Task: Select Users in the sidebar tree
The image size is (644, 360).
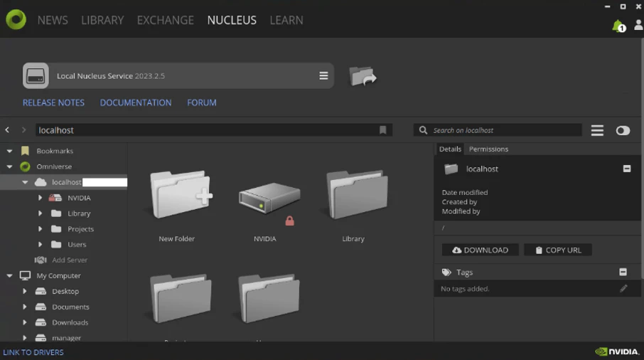Action: click(77, 245)
